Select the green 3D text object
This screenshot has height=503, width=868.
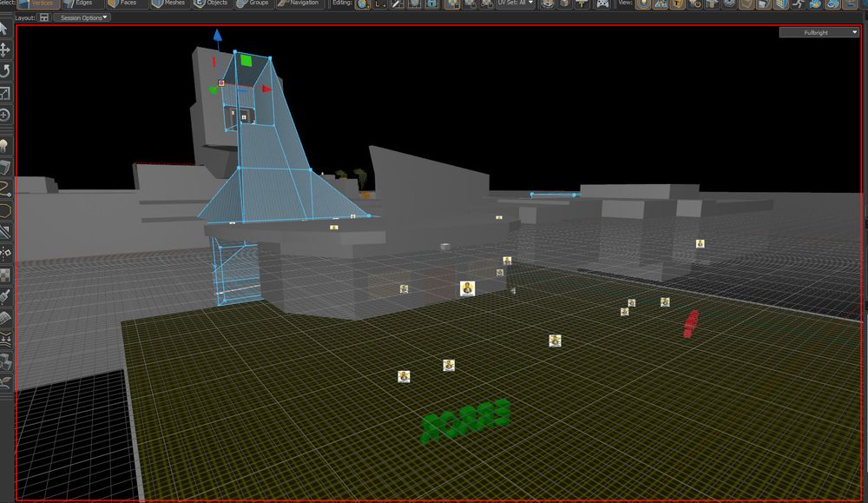pos(464,420)
